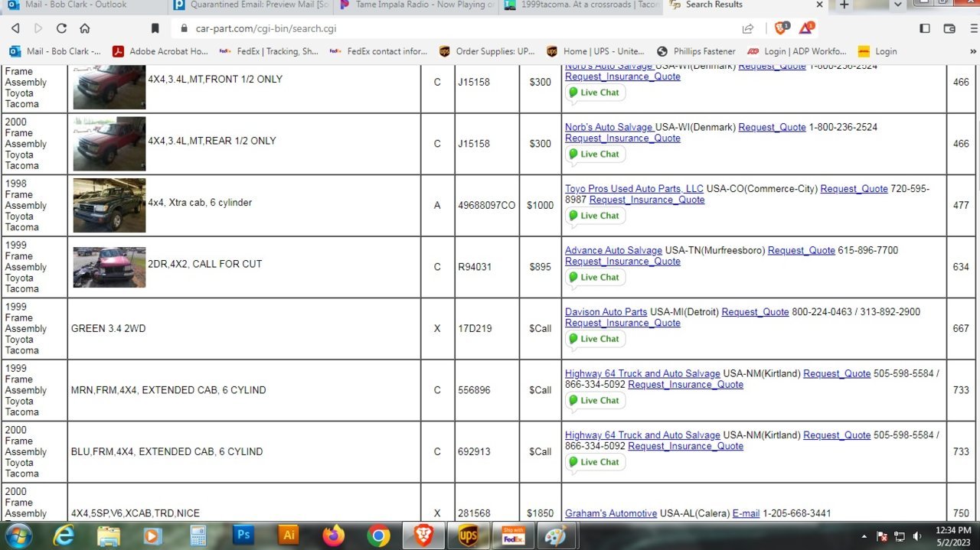Click the share icon in address bar
The height and width of the screenshot is (550, 980).
click(748, 28)
